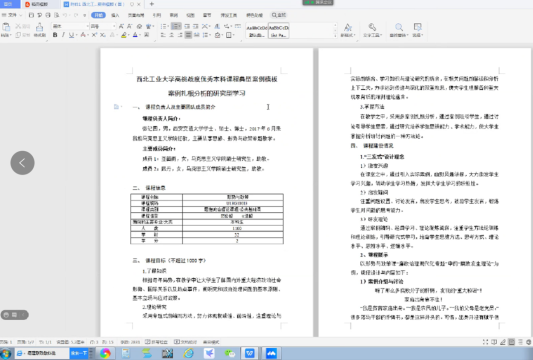Click the save icon in quick toolbar
Screen dimensions: 533x360
pos(31,15)
